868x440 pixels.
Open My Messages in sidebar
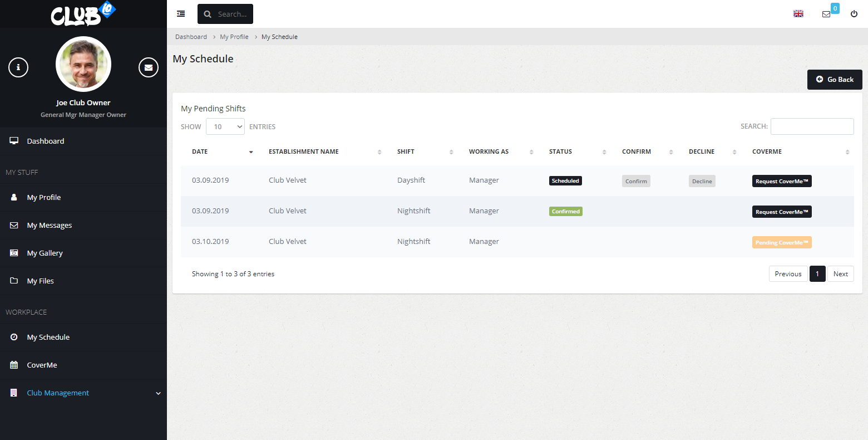tap(50, 225)
